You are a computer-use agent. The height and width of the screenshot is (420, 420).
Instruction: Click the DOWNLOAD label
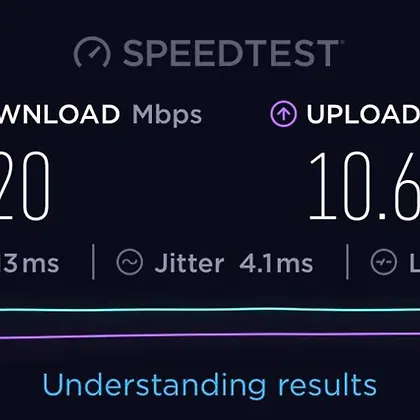(x=60, y=114)
